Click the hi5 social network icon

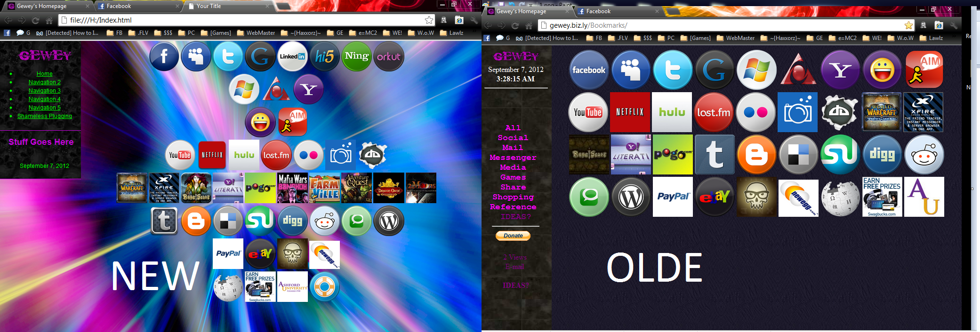pos(324,56)
